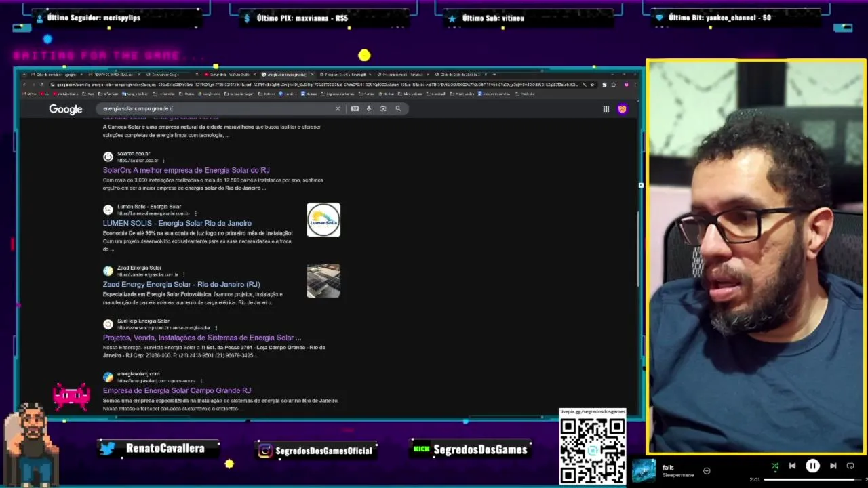Click the song title falls
The height and width of the screenshot is (488, 868).
[x=668, y=468]
